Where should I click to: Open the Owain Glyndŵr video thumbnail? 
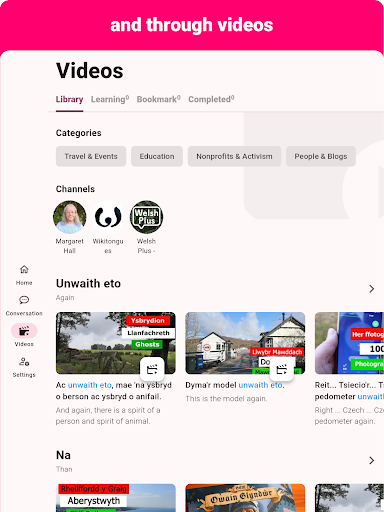245,498
